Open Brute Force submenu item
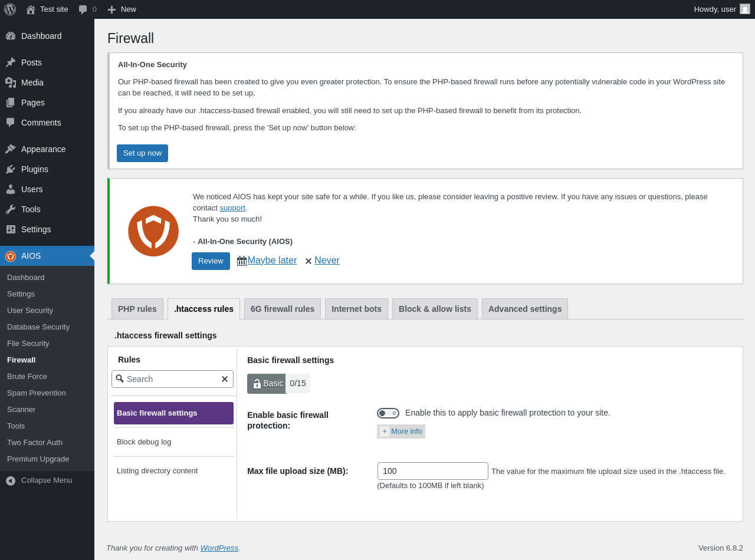 pyautogui.click(x=47, y=376)
